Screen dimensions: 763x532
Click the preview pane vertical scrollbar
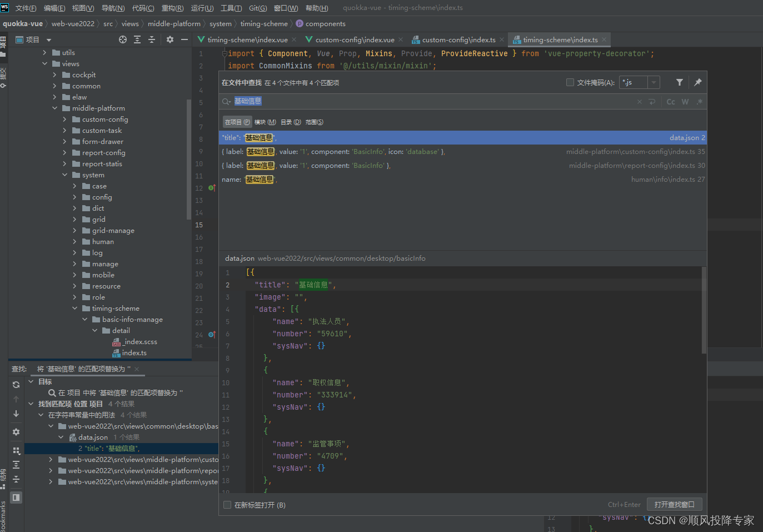tap(704, 310)
